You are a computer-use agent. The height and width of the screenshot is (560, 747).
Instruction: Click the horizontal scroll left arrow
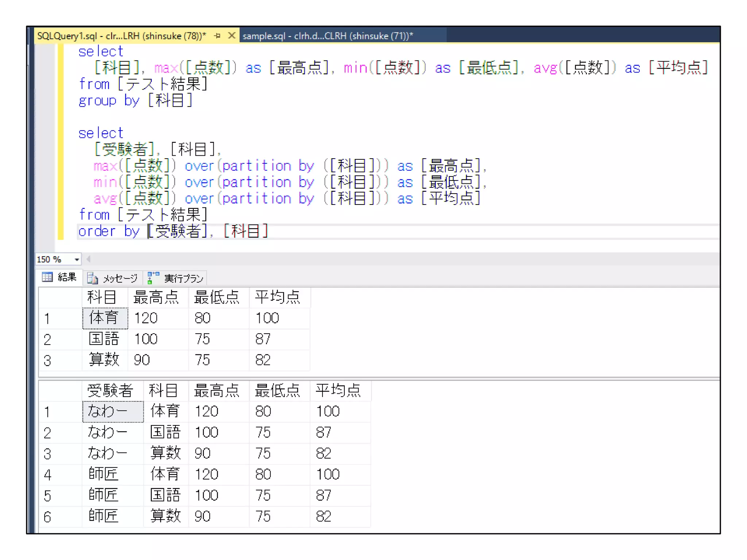88,259
